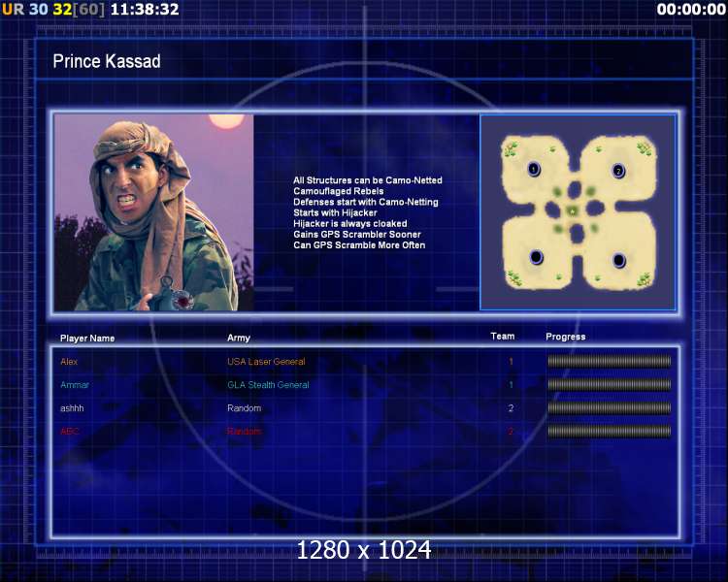This screenshot has height=582, width=728.
Task: Click Ammar's loading progress bar
Action: pos(610,384)
